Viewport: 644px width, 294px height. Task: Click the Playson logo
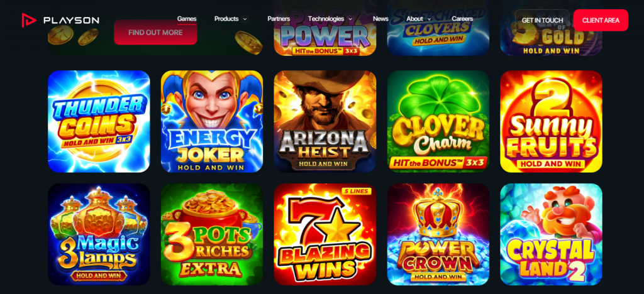point(60,20)
